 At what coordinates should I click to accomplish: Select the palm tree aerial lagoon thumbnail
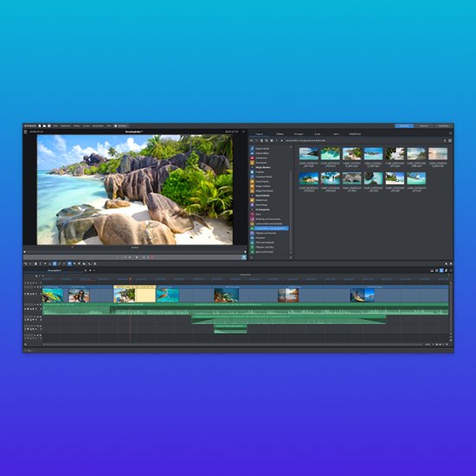click(x=331, y=154)
